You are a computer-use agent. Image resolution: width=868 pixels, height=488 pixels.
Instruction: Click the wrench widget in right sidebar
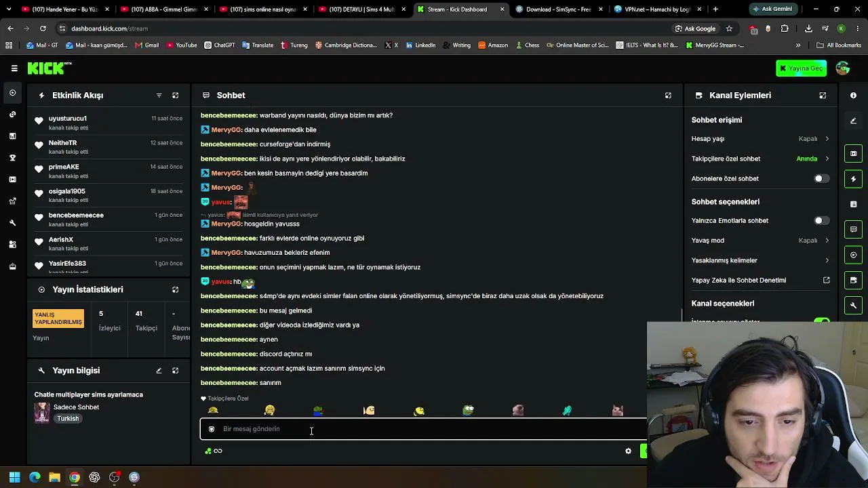tap(854, 306)
